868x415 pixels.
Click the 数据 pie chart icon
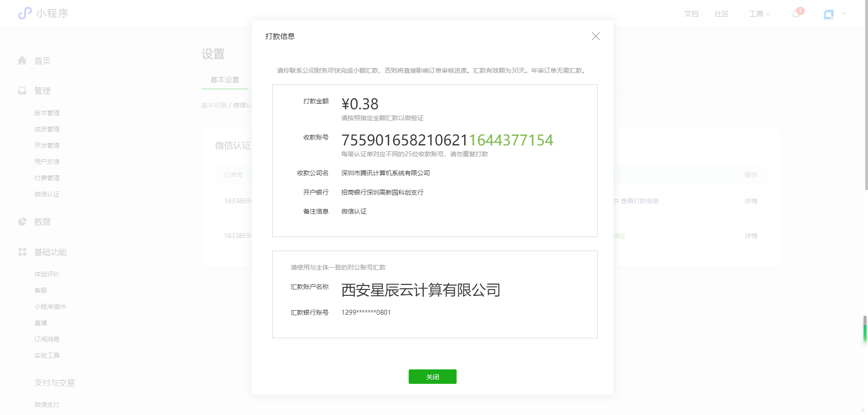22,221
